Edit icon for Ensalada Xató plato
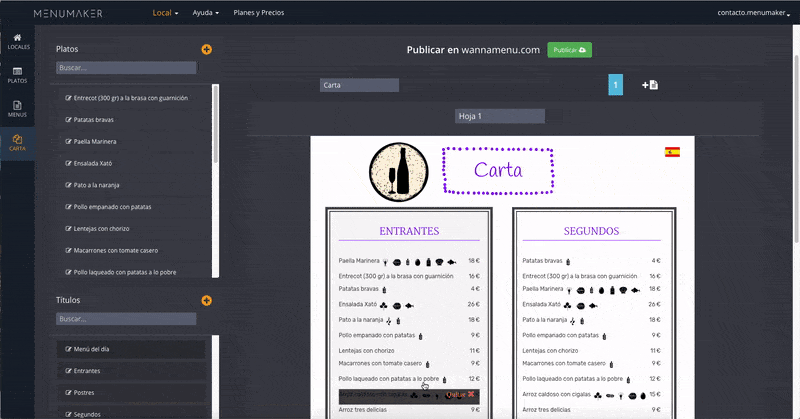 [68, 163]
